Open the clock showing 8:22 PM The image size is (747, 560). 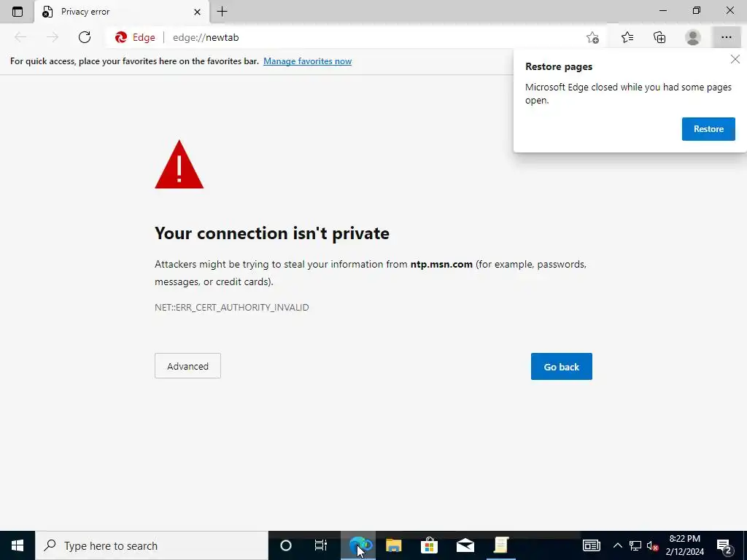coord(684,545)
